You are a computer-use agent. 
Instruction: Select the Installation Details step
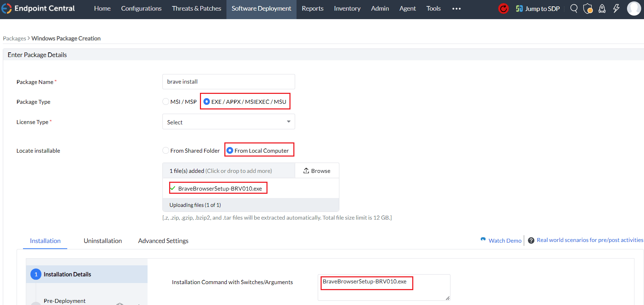click(87, 274)
